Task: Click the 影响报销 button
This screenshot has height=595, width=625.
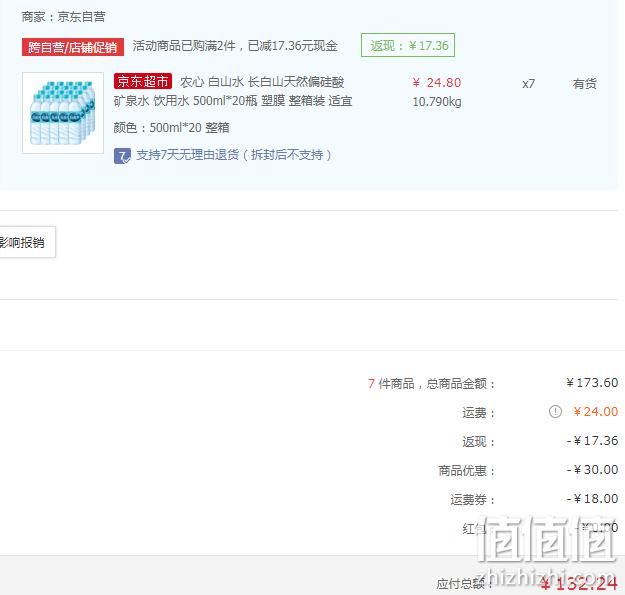Action: point(26,242)
